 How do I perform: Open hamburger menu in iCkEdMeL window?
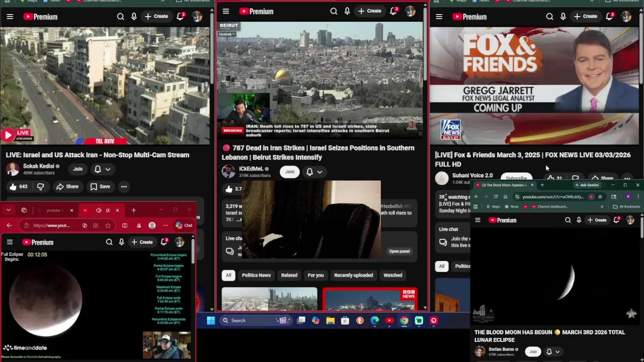(x=226, y=11)
